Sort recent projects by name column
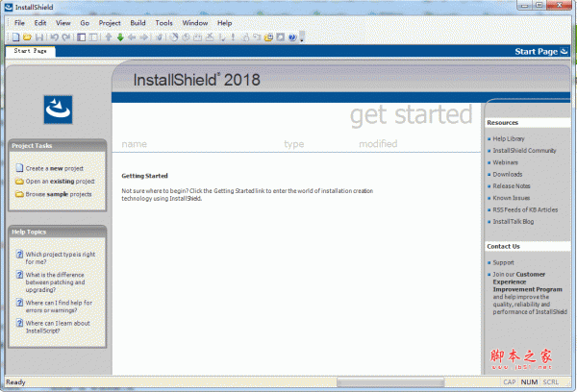The height and width of the screenshot is (392, 577). [x=135, y=144]
